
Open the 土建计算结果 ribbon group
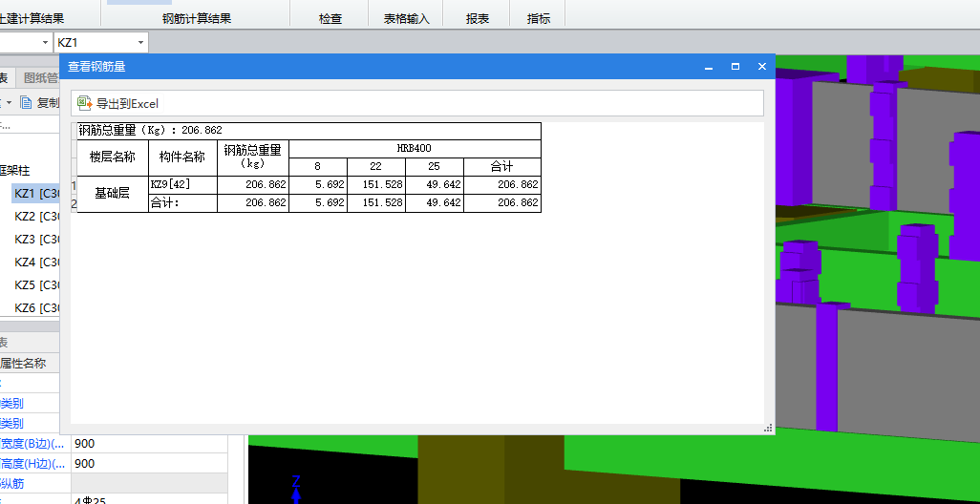(32, 19)
